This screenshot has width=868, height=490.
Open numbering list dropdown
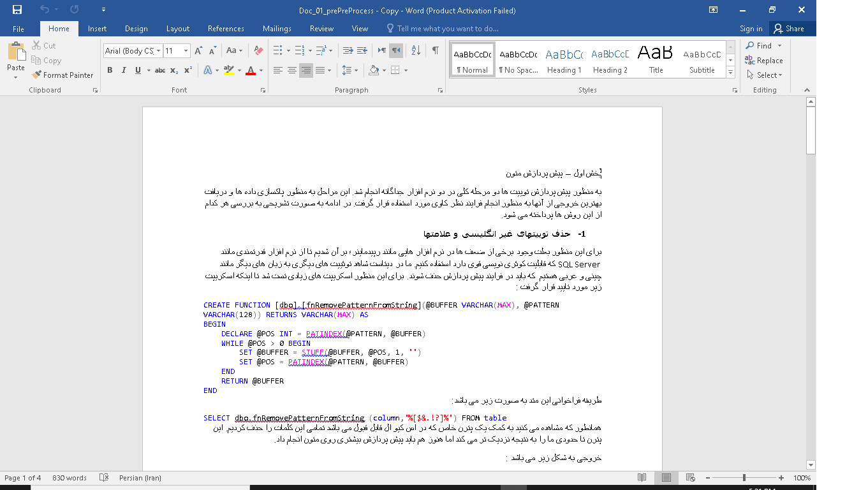(310, 50)
